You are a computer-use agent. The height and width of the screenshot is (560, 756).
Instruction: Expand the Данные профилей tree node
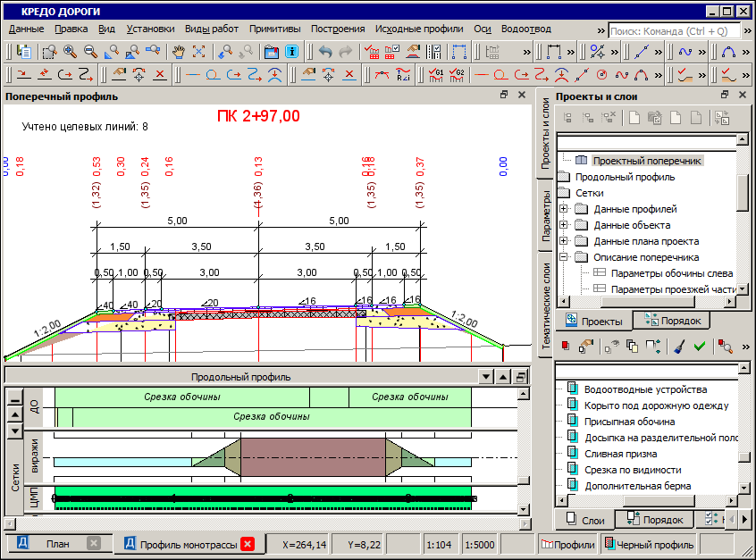click(563, 209)
